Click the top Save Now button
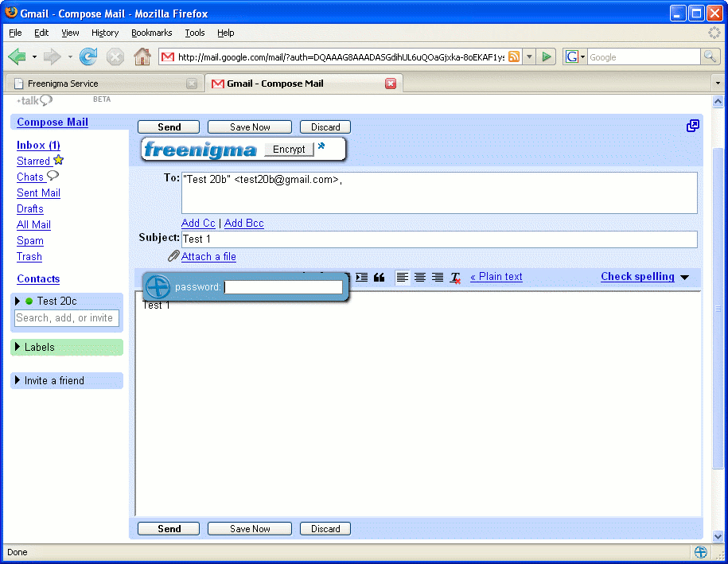 [250, 127]
